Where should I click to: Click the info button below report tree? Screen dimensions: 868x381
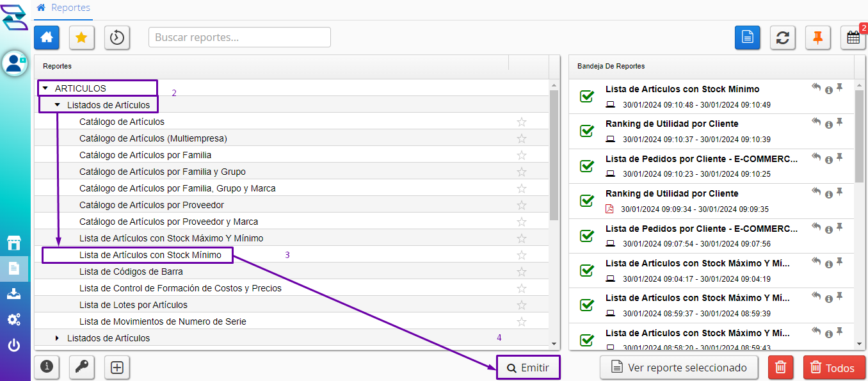point(47,368)
